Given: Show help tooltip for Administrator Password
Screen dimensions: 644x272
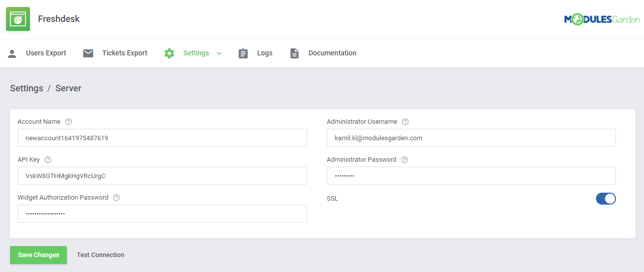Looking at the screenshot, I should (404, 160).
